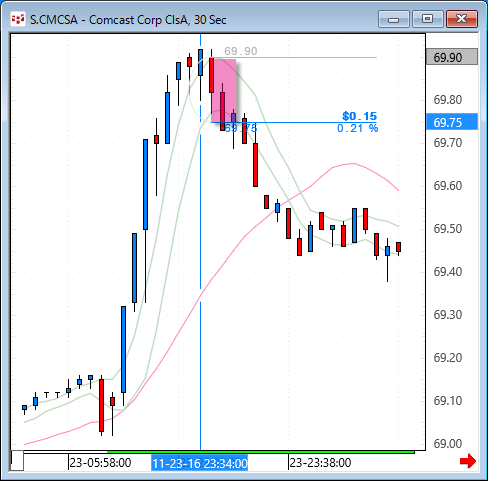The image size is (488, 481).
Task: Click the 69.60 price scale value
Action: click(448, 186)
